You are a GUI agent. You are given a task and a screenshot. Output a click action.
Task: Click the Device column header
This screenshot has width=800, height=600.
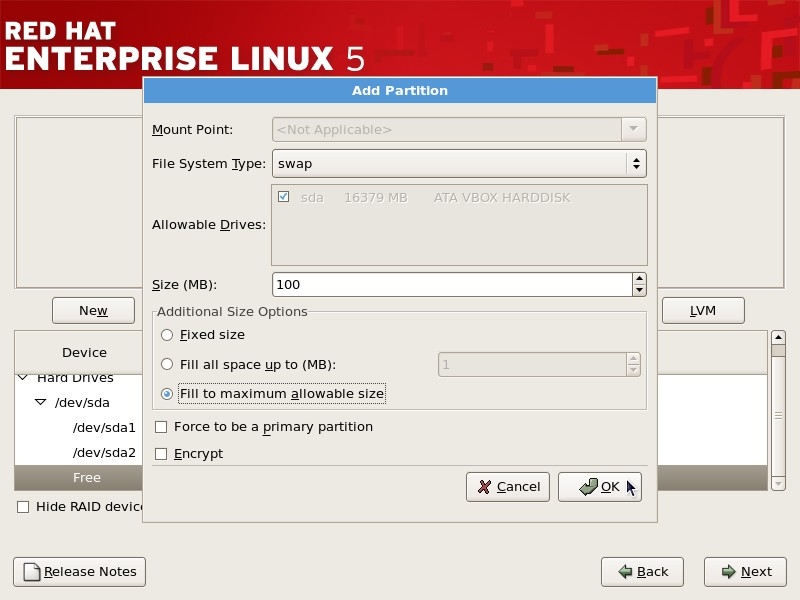click(x=84, y=353)
